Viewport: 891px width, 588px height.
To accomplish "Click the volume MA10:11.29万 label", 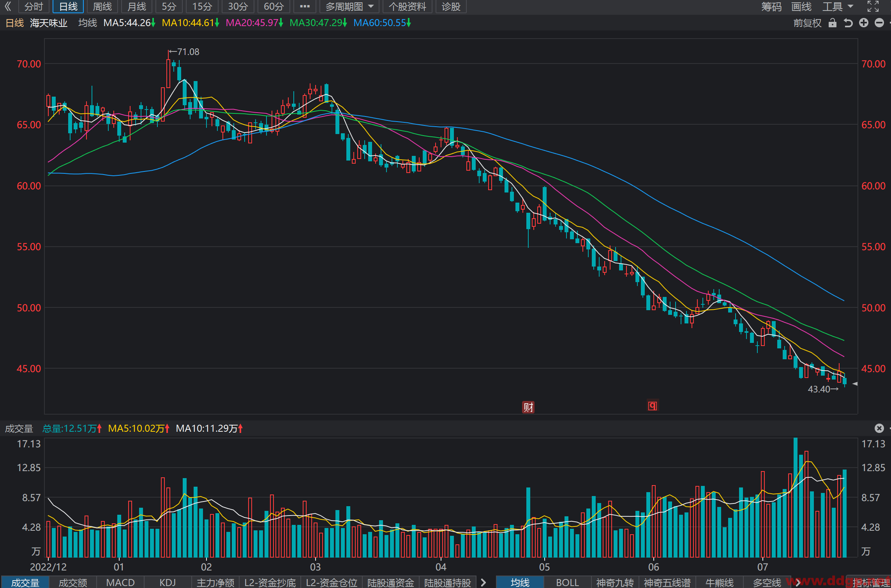I will (209, 428).
